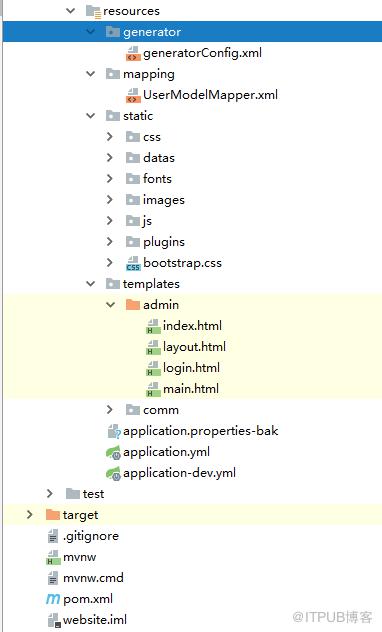The image size is (382, 632).
Task: Select generatorConfig.xml file name
Action: 202,53
